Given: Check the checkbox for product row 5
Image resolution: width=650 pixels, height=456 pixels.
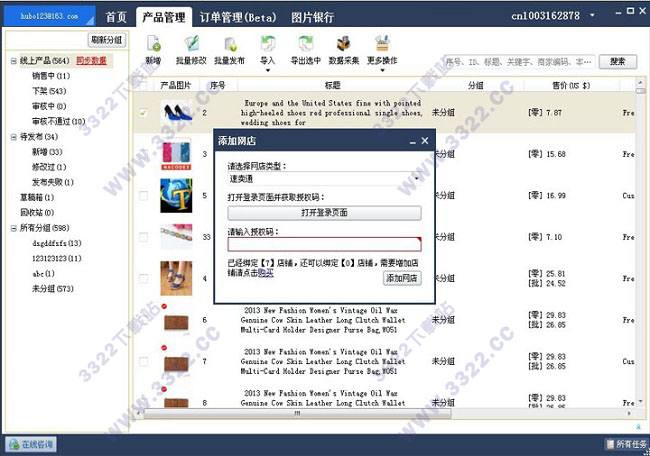Looking at the screenshot, I should (x=143, y=195).
